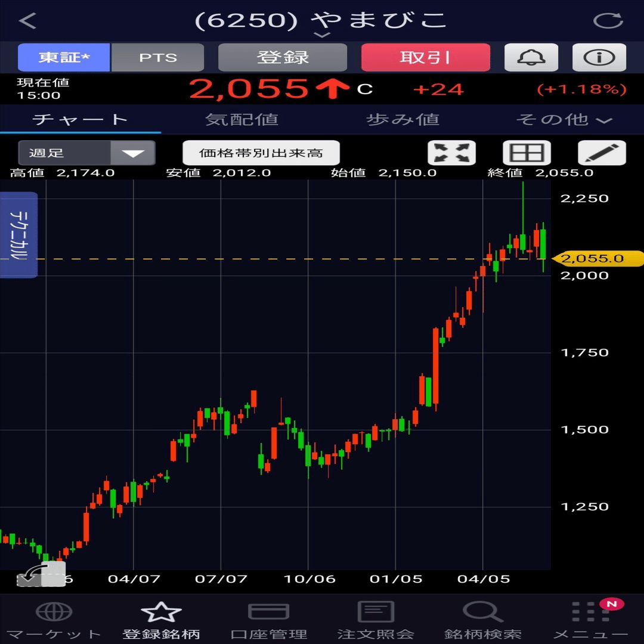
Task: Click the 2,250 price axis label
Action: coord(584,199)
